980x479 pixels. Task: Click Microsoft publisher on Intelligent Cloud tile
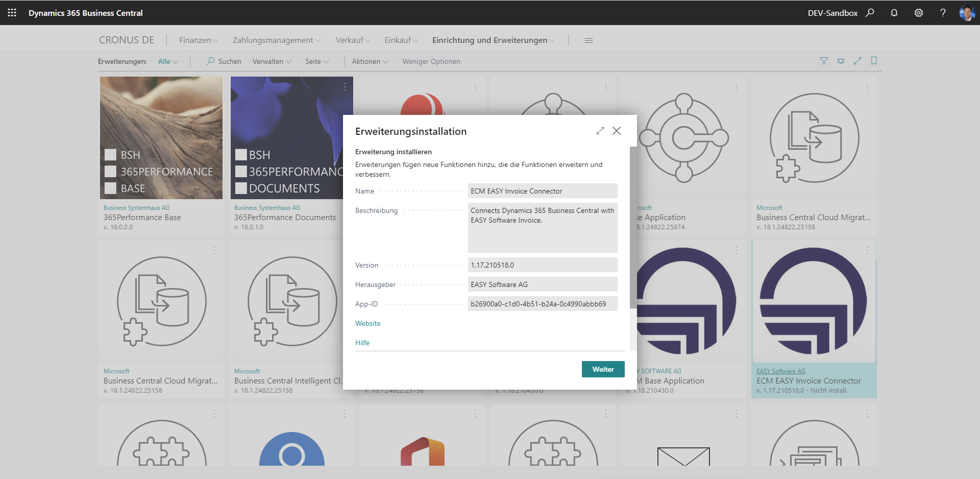pyautogui.click(x=247, y=371)
